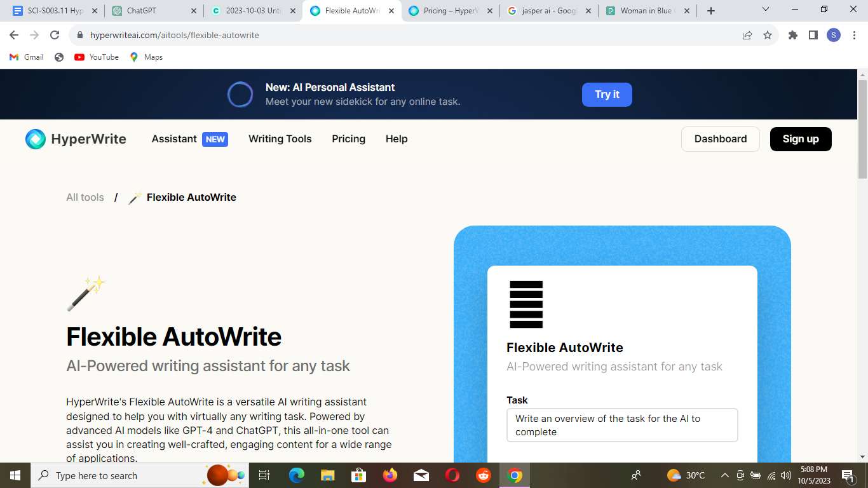Open YouTube from the bookmarks bar

click(96, 57)
